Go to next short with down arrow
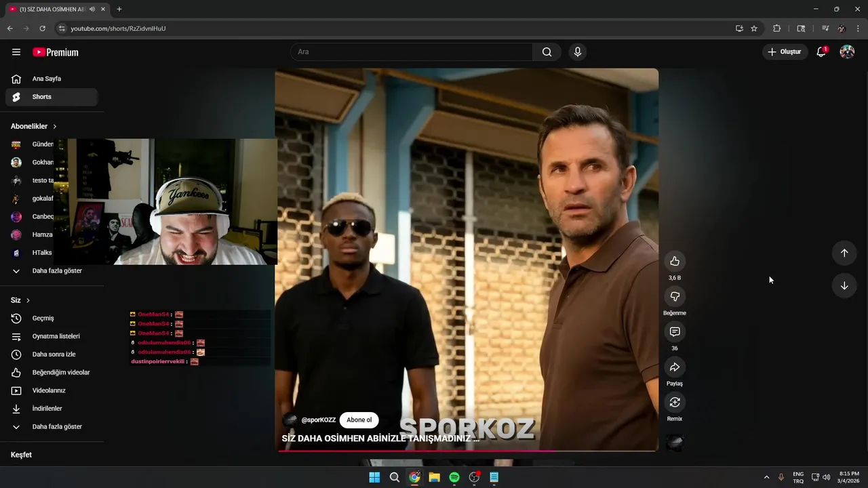 click(x=844, y=285)
